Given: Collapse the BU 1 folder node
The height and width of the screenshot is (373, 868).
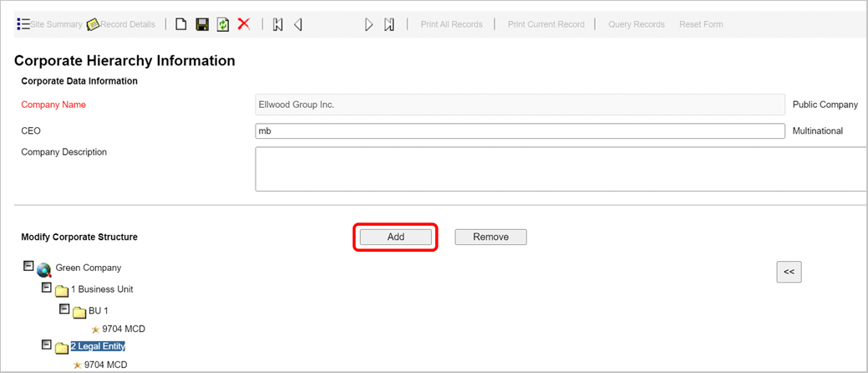Looking at the screenshot, I should tap(64, 309).
